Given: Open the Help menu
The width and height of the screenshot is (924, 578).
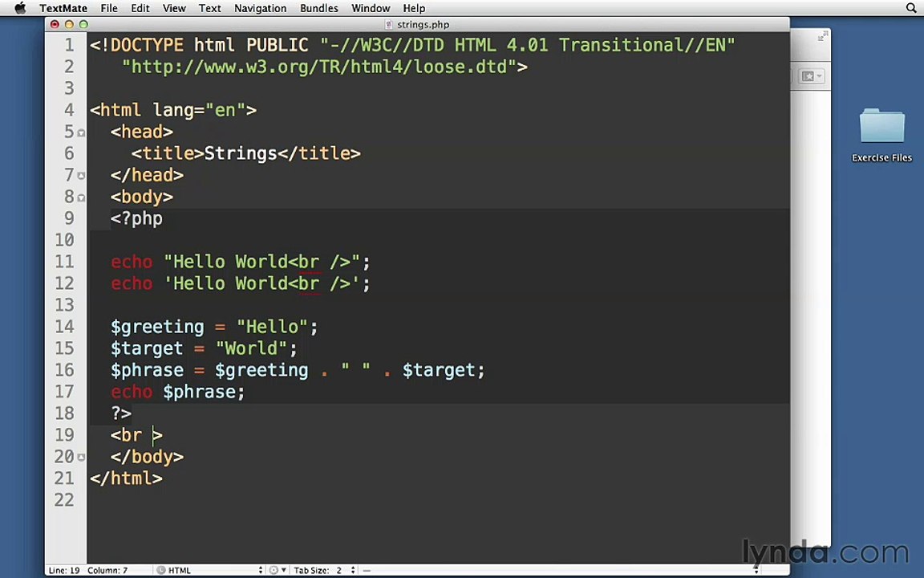Looking at the screenshot, I should pos(414,8).
